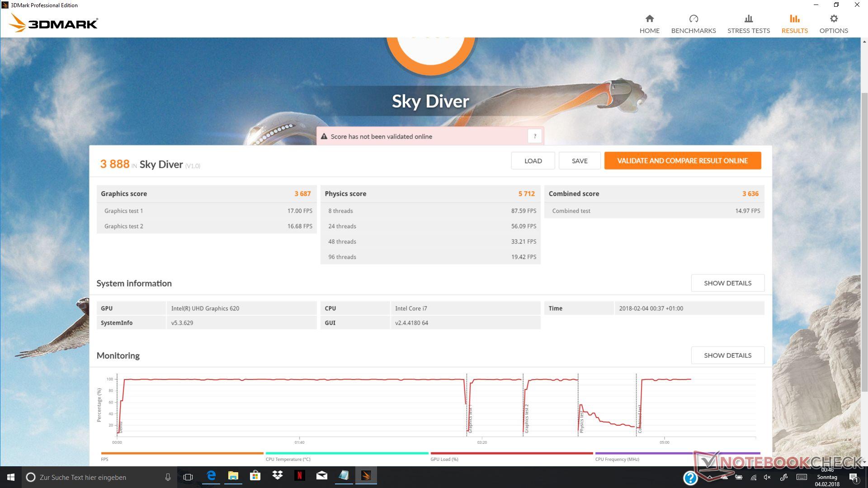The width and height of the screenshot is (868, 488).
Task: Click the taskbar clock and date
Action: [827, 477]
